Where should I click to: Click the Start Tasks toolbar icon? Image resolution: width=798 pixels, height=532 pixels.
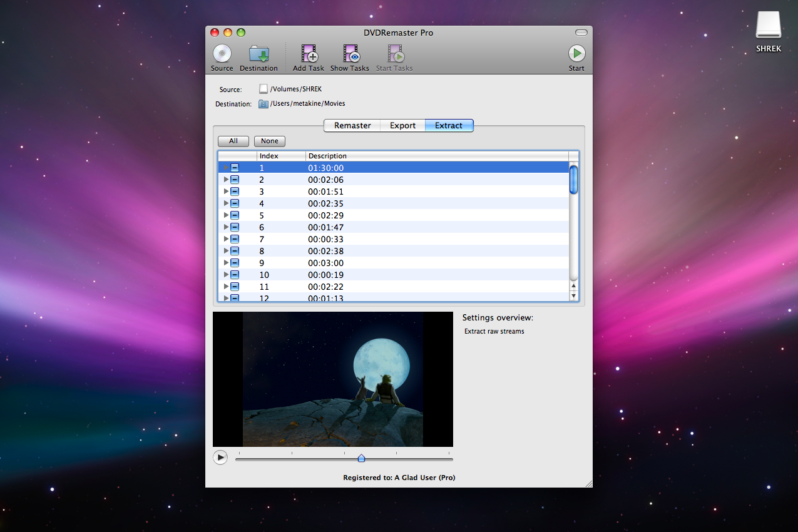[x=394, y=54]
